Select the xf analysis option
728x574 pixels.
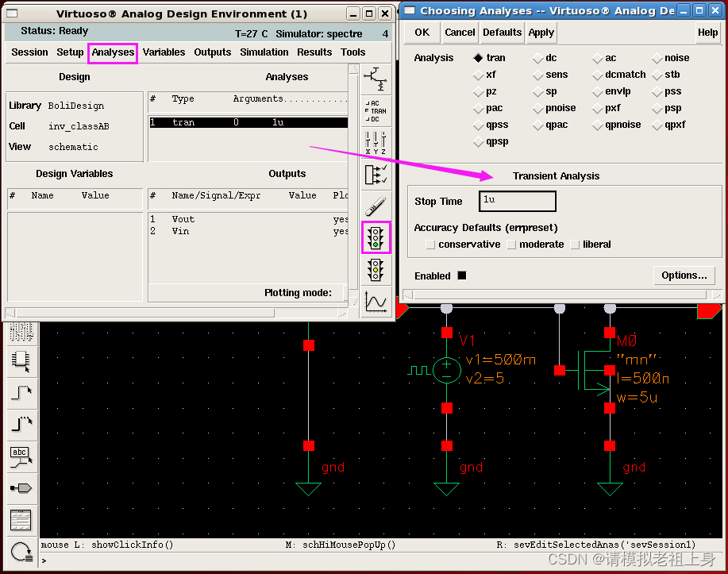click(478, 75)
